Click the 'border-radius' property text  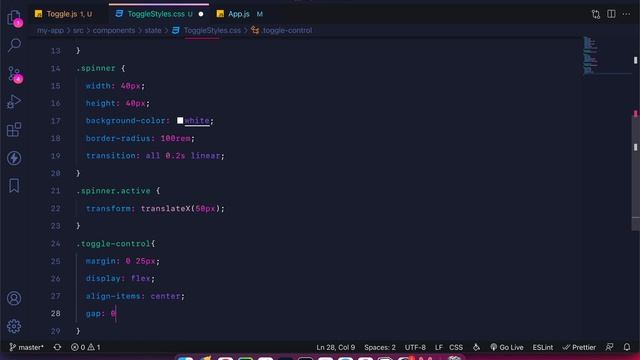[118, 138]
